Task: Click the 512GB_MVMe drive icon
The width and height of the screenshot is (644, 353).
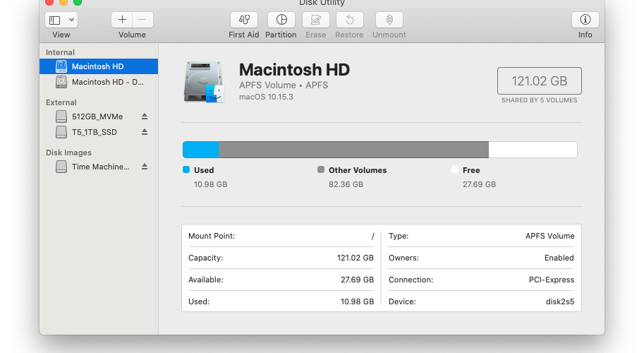Action: (x=61, y=116)
